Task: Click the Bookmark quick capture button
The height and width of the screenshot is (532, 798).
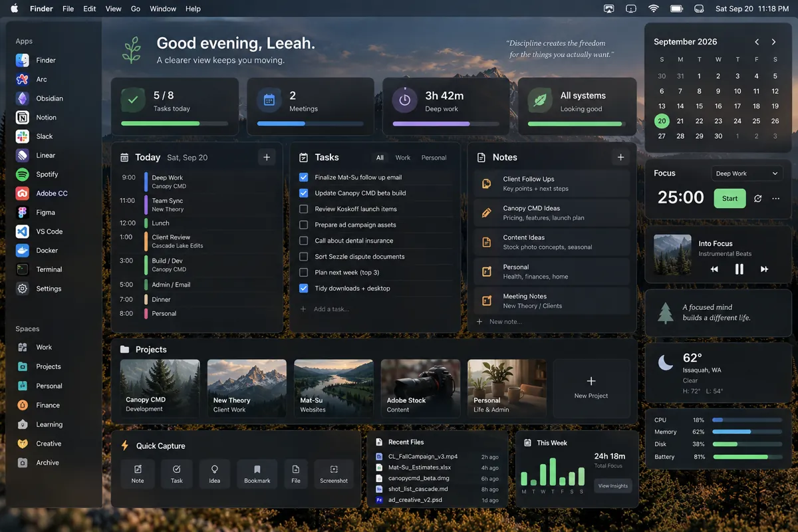Action: click(257, 474)
